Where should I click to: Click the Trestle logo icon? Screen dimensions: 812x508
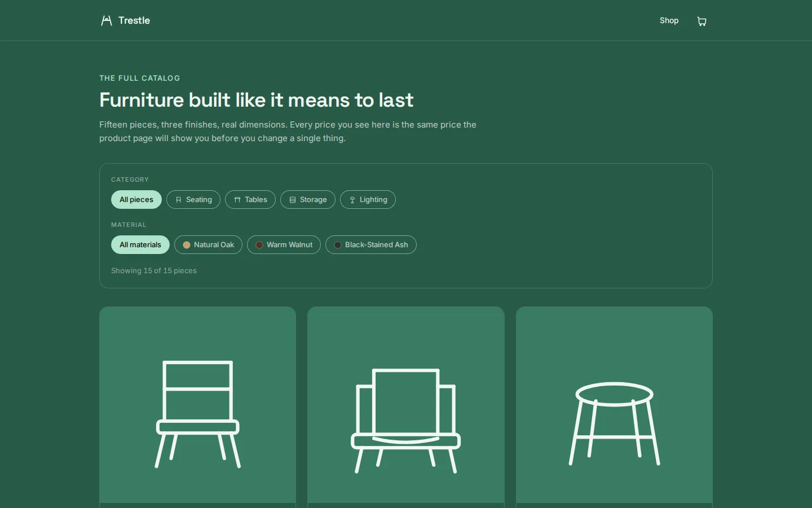106,20
